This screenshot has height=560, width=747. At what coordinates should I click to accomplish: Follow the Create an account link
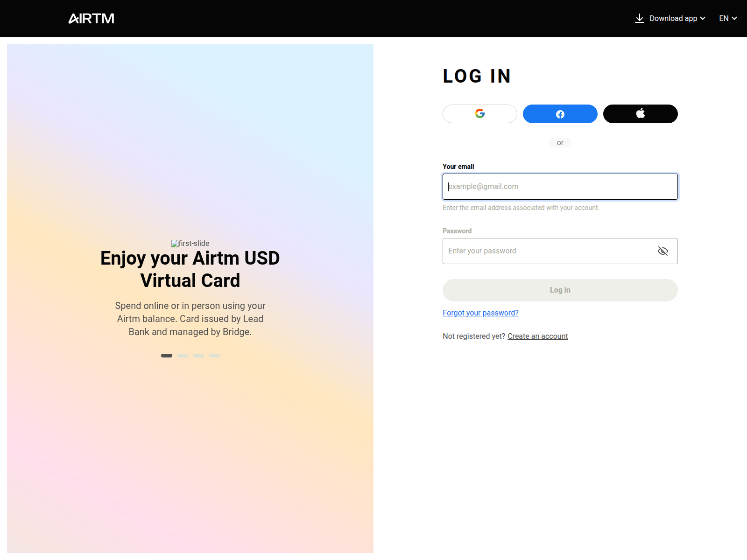pyautogui.click(x=538, y=336)
